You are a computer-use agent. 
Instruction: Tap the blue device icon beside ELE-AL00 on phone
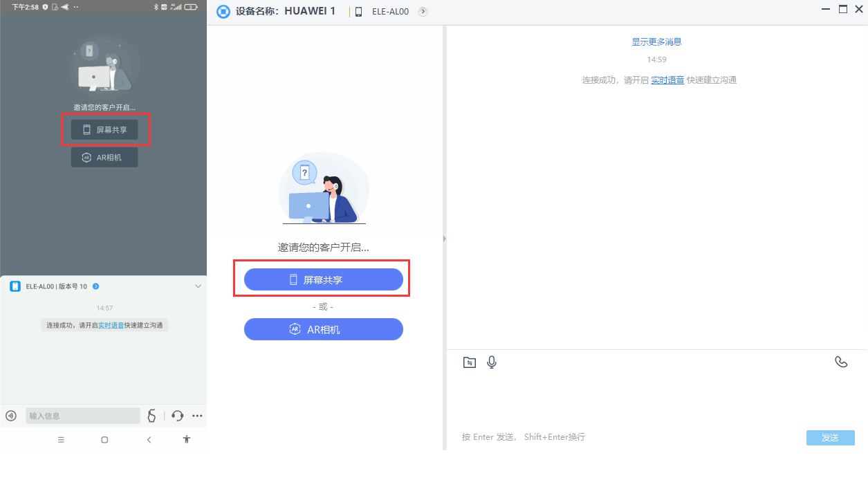coord(15,286)
